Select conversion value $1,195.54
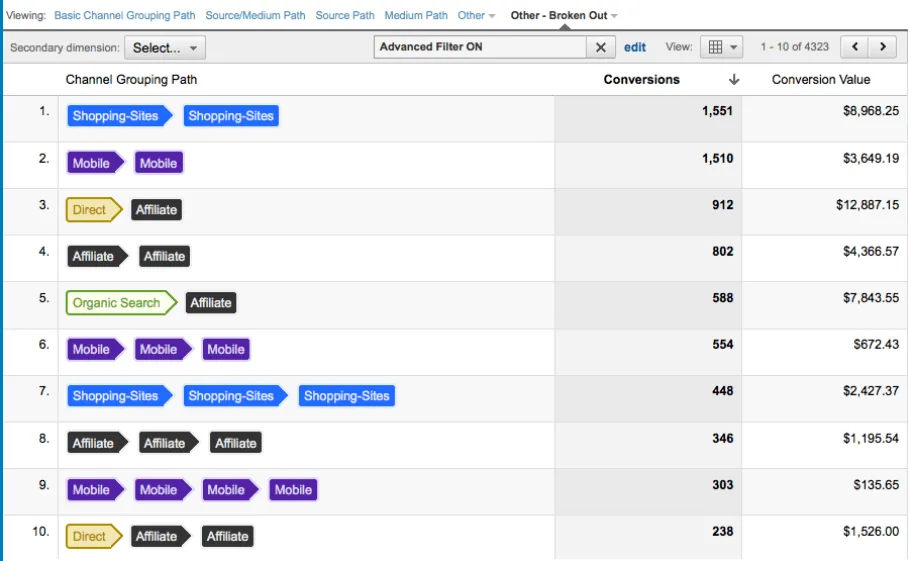Viewport: 910px width, 561px height. point(871,438)
